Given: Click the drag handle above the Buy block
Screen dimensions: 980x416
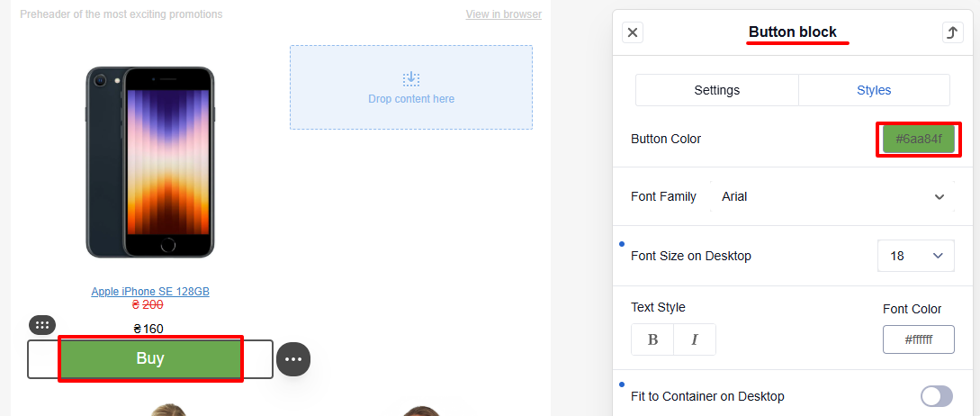Looking at the screenshot, I should click(x=42, y=325).
